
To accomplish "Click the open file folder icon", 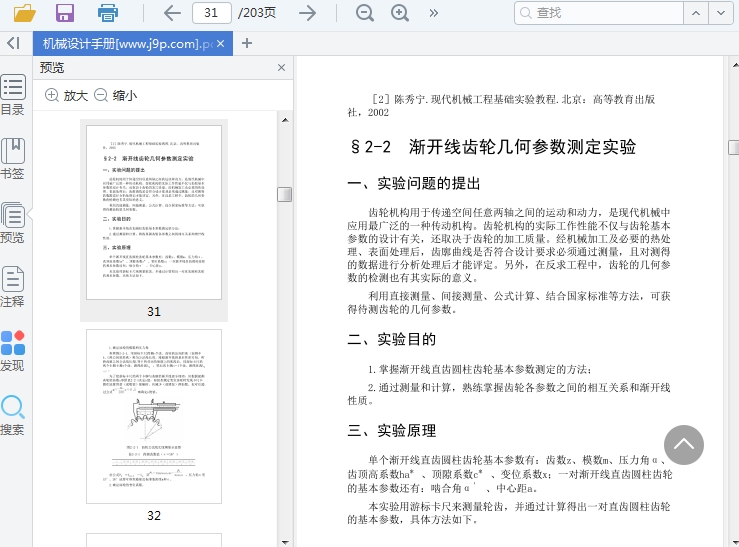I will 24,13.
